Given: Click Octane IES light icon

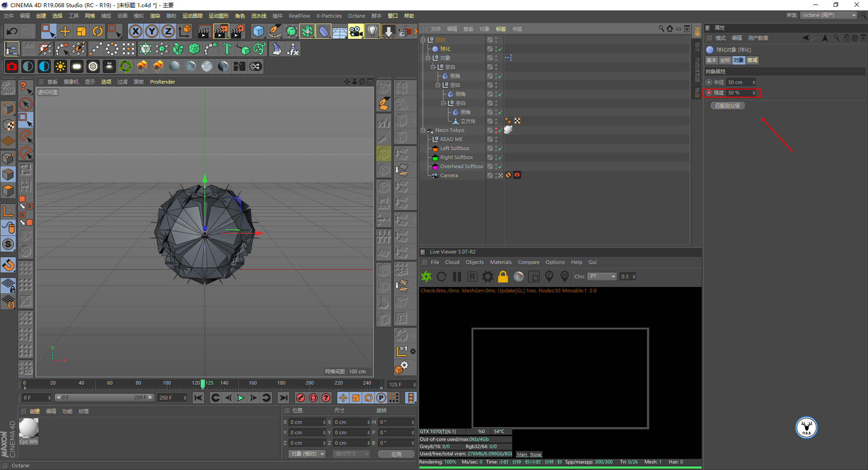Looking at the screenshot, I should click(x=109, y=66).
